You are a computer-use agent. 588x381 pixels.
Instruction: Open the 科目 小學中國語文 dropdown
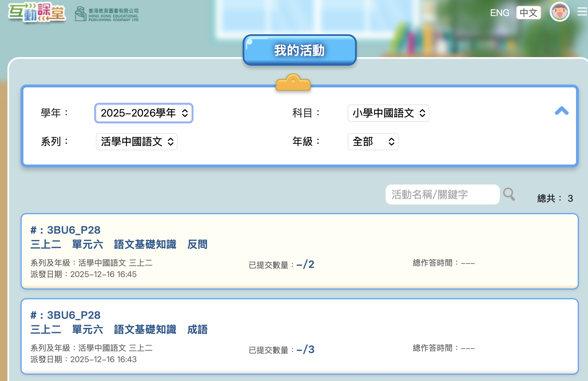(x=388, y=113)
